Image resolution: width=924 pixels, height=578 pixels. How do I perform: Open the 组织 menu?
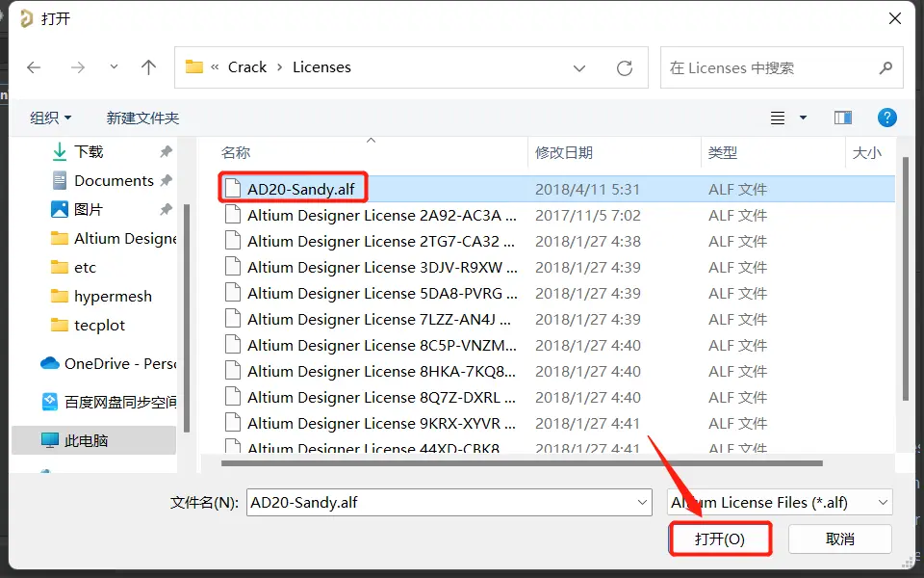(51, 118)
